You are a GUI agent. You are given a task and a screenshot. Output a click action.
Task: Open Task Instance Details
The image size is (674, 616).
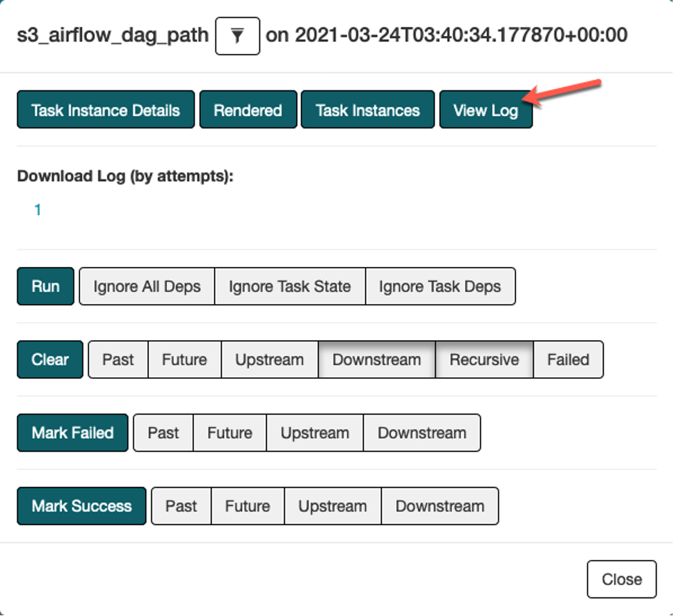tap(106, 110)
